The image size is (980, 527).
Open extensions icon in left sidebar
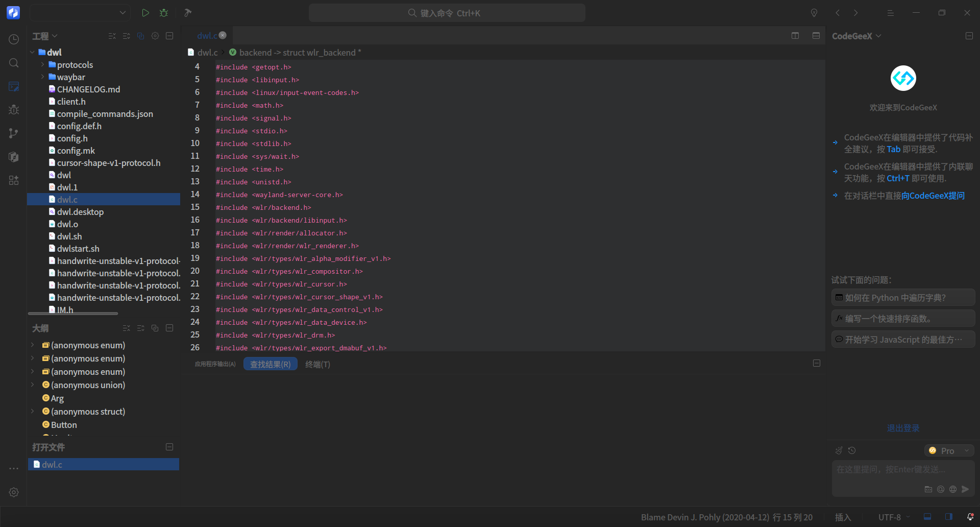[14, 180]
